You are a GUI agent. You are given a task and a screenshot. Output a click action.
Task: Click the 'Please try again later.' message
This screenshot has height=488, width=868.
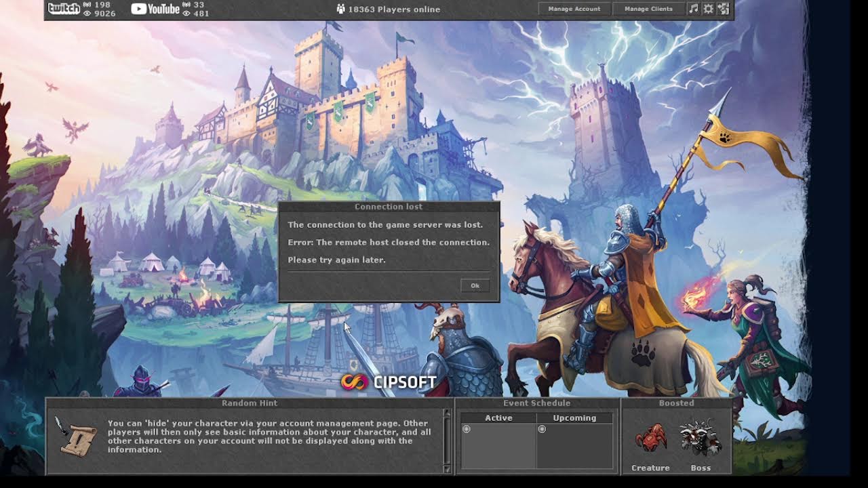coord(336,260)
